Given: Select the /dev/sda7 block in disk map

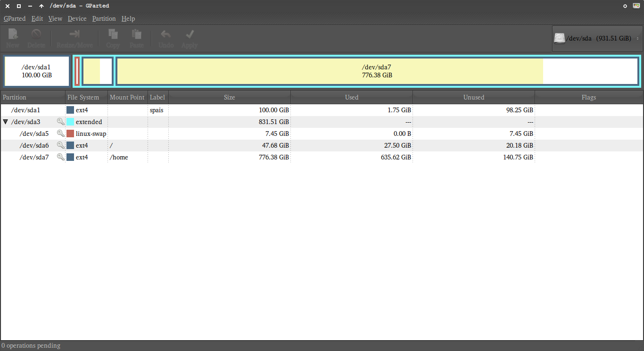Looking at the screenshot, I should [x=377, y=71].
